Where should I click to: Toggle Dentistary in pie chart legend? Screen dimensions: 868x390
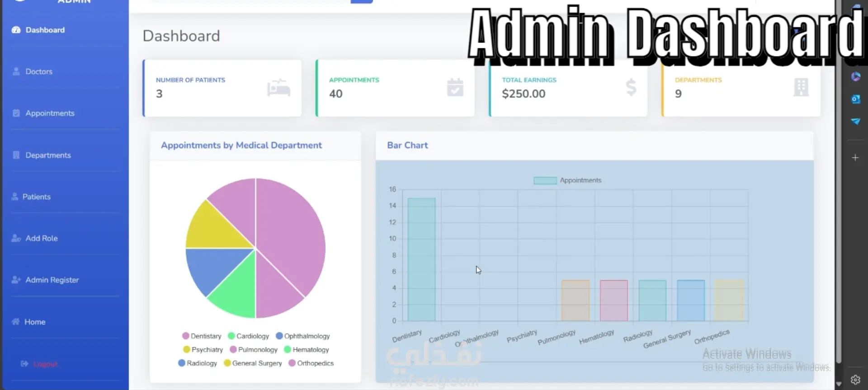click(202, 336)
